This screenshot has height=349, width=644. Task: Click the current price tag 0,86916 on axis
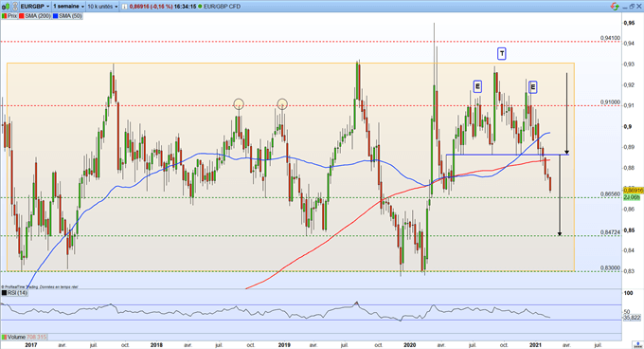633,191
